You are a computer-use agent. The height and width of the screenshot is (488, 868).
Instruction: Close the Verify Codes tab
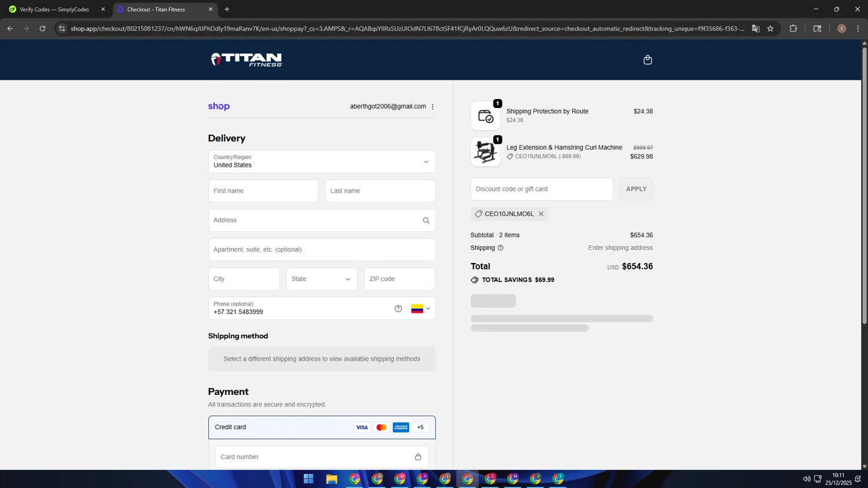coord(103,9)
